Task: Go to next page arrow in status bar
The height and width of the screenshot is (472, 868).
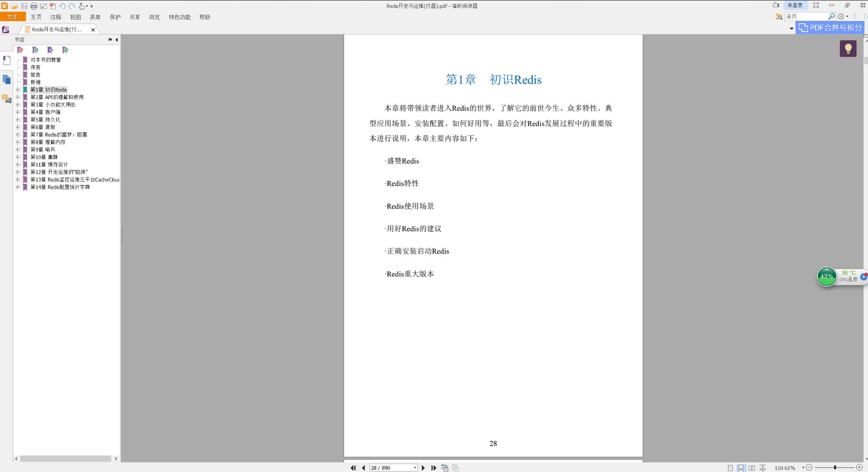Action: coord(423,468)
